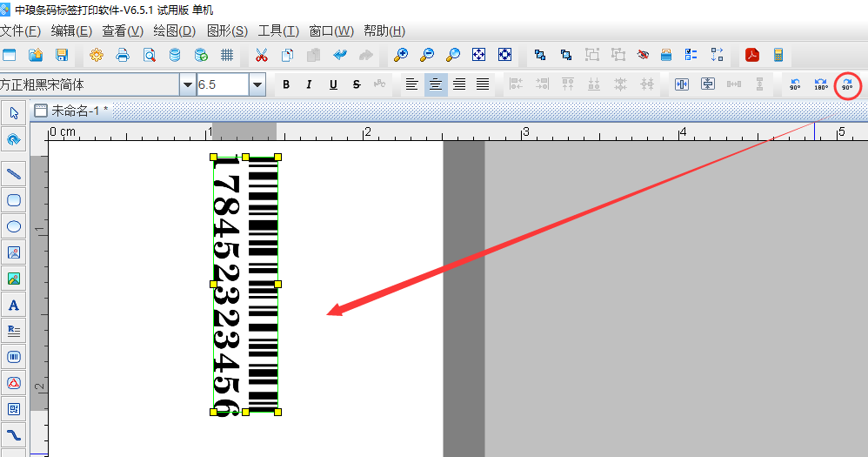The width and height of the screenshot is (868, 457).
Task: Select the barcode drawing tool
Action: click(x=14, y=357)
